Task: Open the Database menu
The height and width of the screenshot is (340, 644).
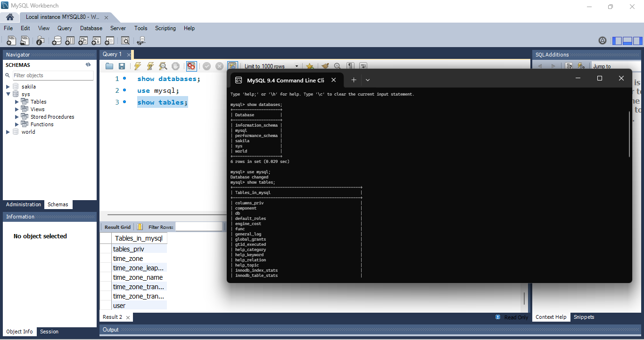Action: click(91, 28)
